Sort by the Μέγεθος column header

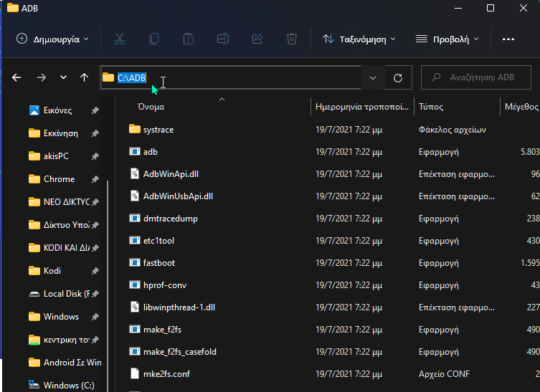[x=521, y=107]
